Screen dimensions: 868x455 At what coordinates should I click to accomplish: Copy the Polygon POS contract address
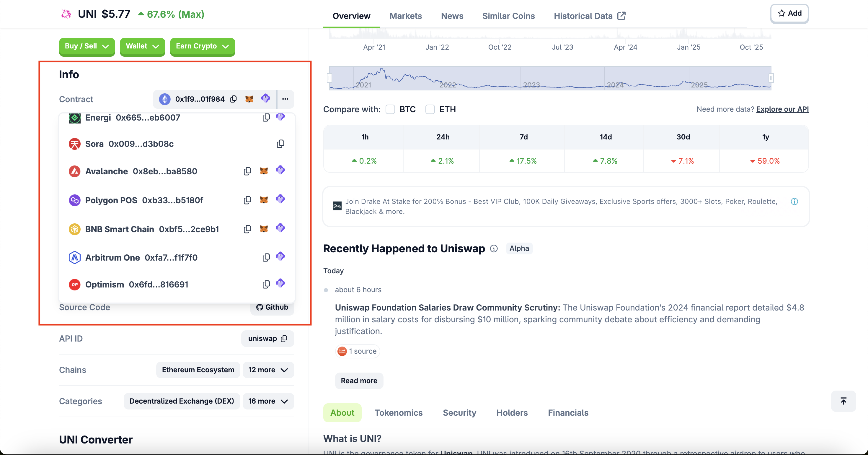[247, 200]
